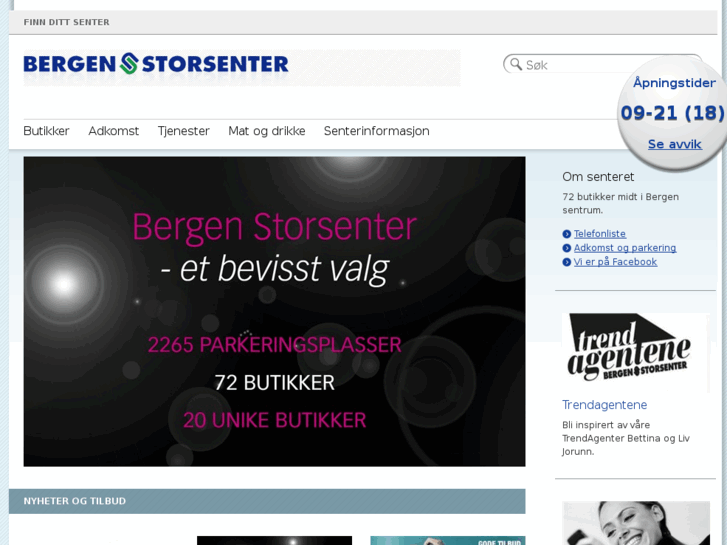This screenshot has height=545, width=727.
Task: Click the 20 Unike Butikker banner text
Action: pos(274,420)
